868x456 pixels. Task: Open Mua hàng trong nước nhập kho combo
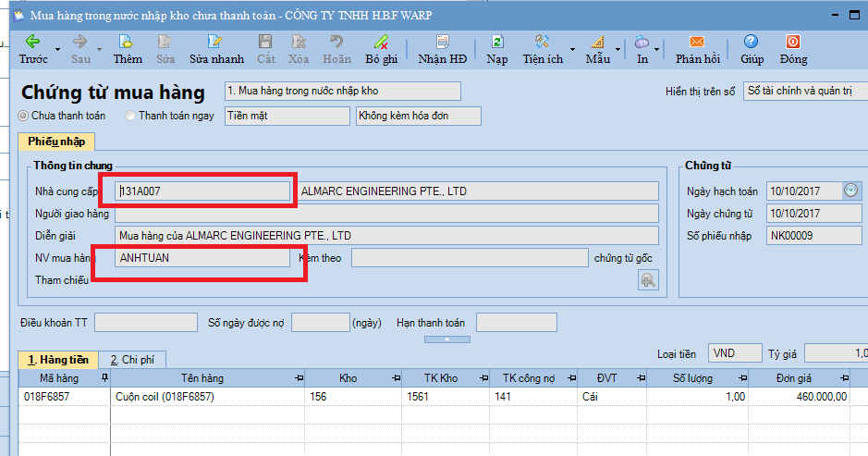[343, 91]
